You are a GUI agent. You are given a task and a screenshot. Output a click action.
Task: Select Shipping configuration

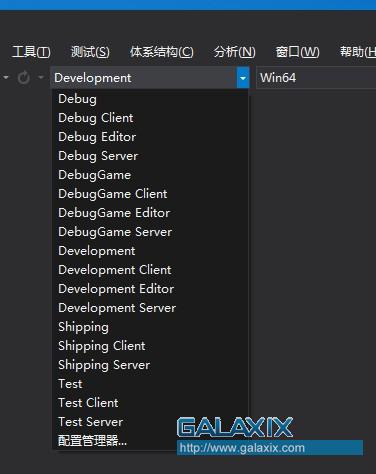tap(150, 327)
